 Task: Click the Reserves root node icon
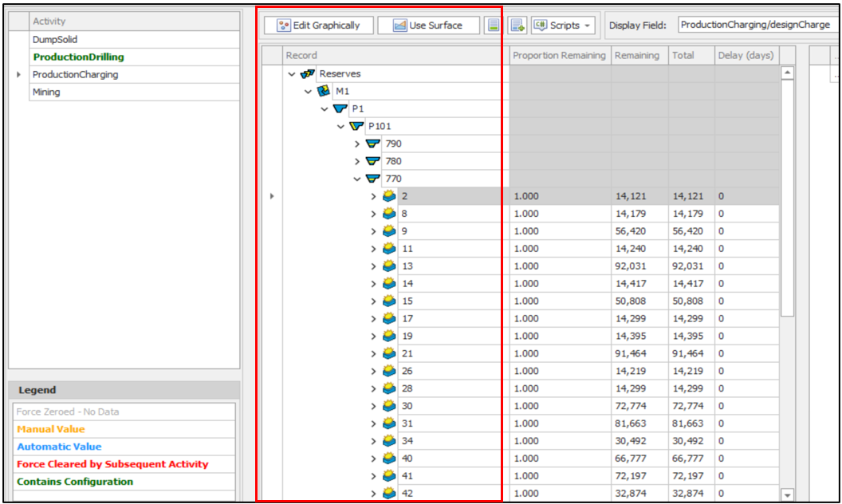(x=308, y=74)
